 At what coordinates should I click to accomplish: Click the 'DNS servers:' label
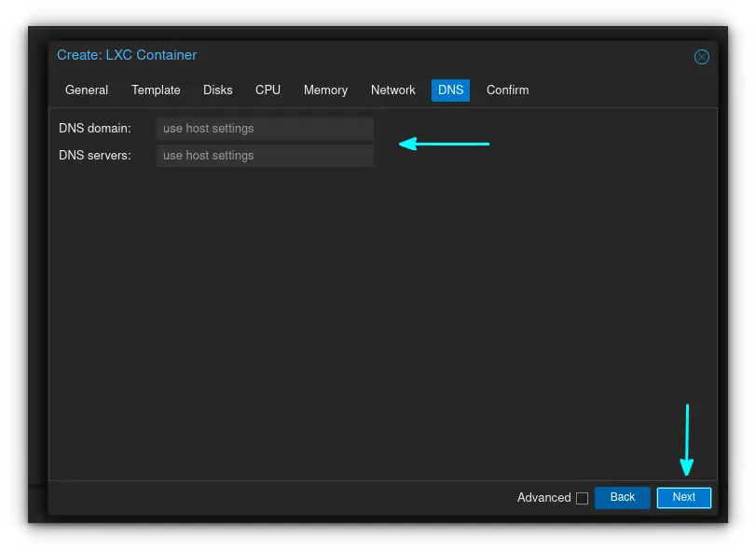pyautogui.click(x=95, y=155)
